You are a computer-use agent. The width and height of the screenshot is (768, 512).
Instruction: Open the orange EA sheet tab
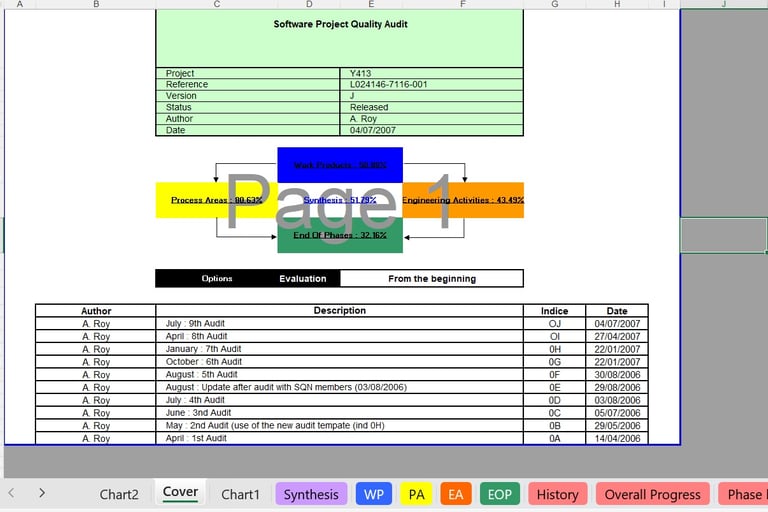point(456,494)
